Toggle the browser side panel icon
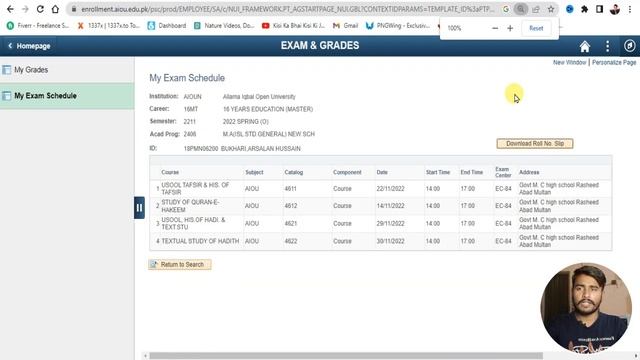The height and width of the screenshot is (360, 640). [x=599, y=9]
